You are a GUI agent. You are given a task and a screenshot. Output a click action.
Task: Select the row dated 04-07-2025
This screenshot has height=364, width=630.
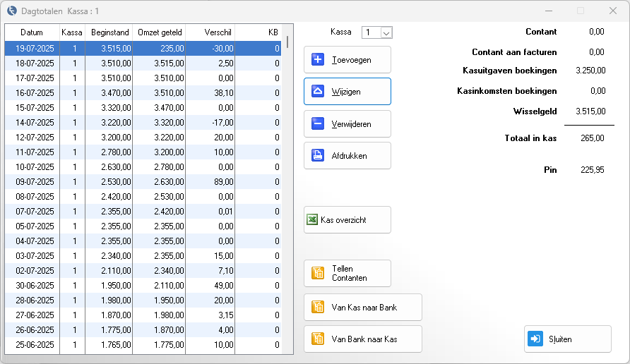(x=143, y=241)
